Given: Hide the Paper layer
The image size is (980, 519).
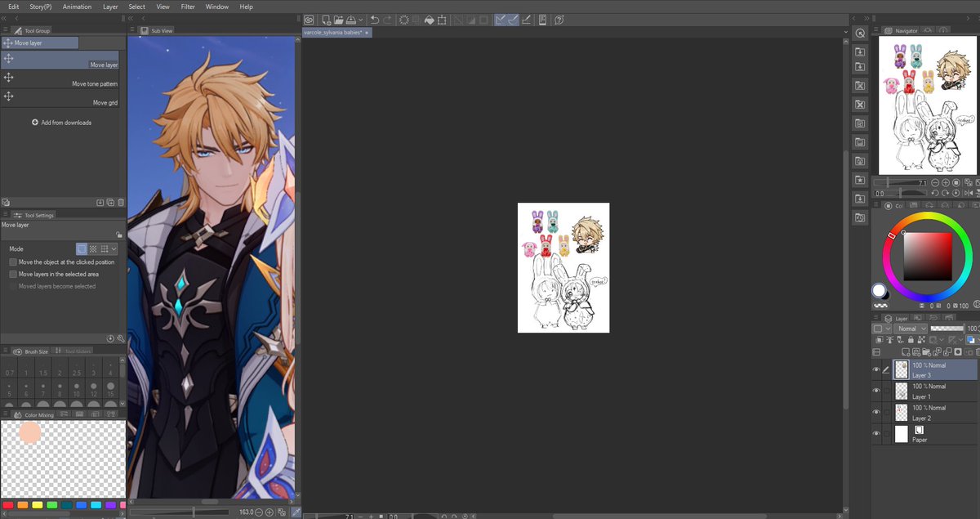Looking at the screenshot, I should (x=876, y=433).
